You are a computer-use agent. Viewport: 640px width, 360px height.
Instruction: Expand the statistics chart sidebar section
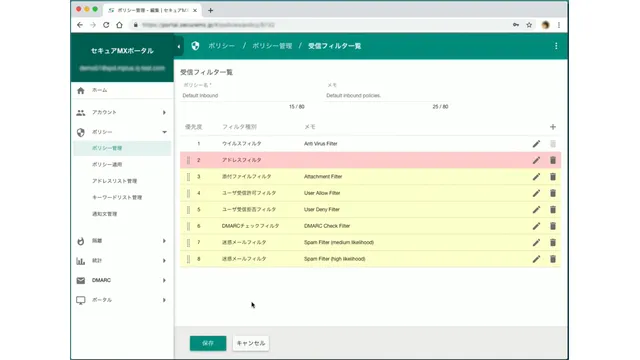tap(122, 260)
